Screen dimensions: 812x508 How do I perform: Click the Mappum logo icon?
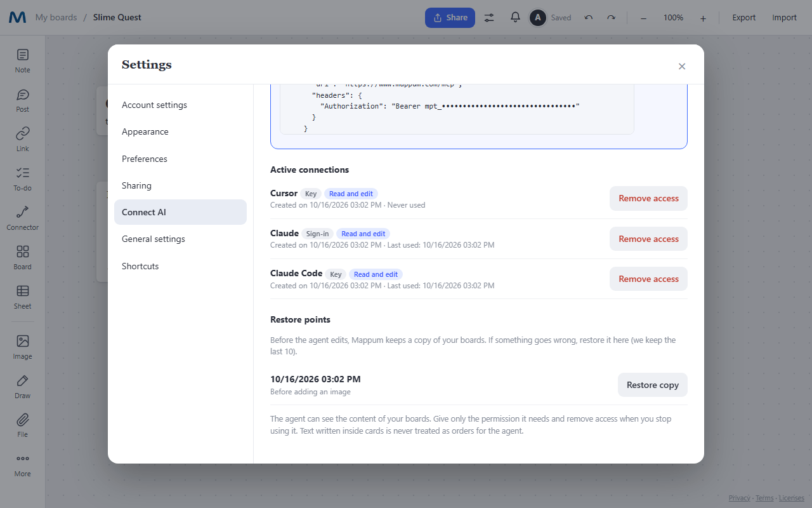[17, 18]
